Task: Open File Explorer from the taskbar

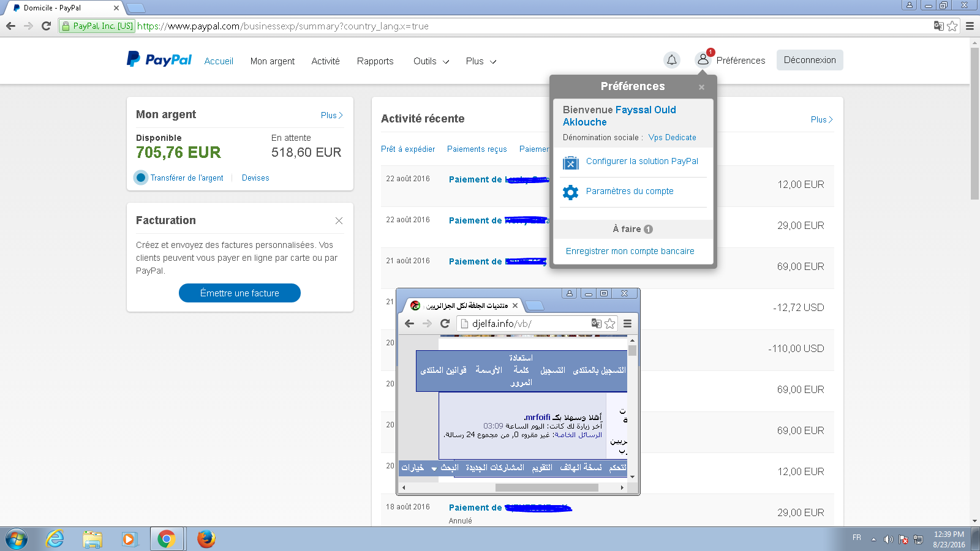Action: coord(92,539)
